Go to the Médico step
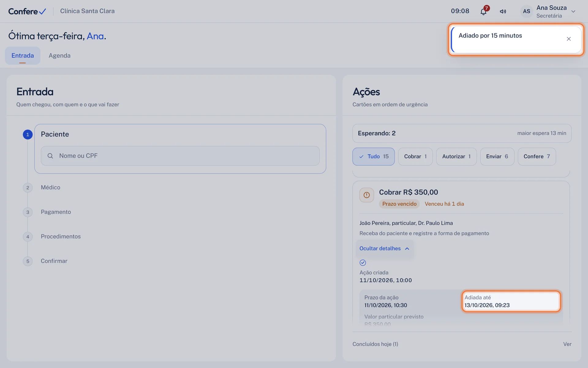The height and width of the screenshot is (368, 588). [51, 187]
